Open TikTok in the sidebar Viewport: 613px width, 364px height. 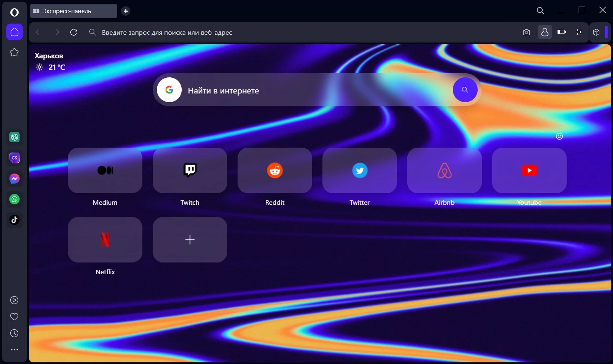pos(14,220)
